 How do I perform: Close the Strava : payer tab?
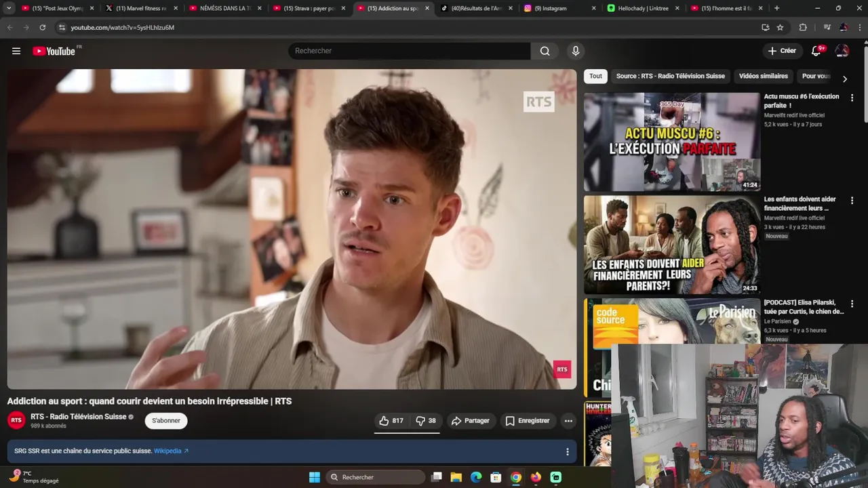tap(343, 8)
